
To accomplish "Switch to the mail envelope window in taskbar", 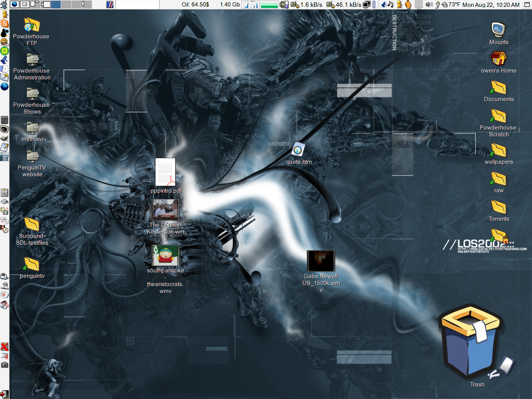I will click(25, 5).
